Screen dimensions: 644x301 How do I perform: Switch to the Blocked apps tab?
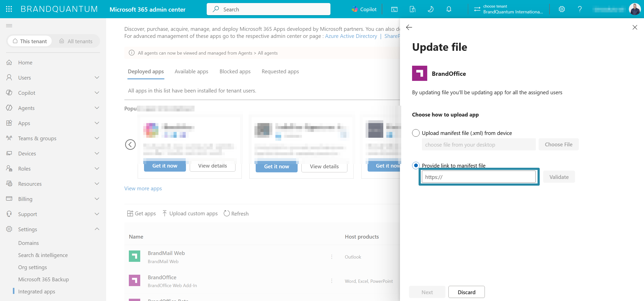point(235,72)
